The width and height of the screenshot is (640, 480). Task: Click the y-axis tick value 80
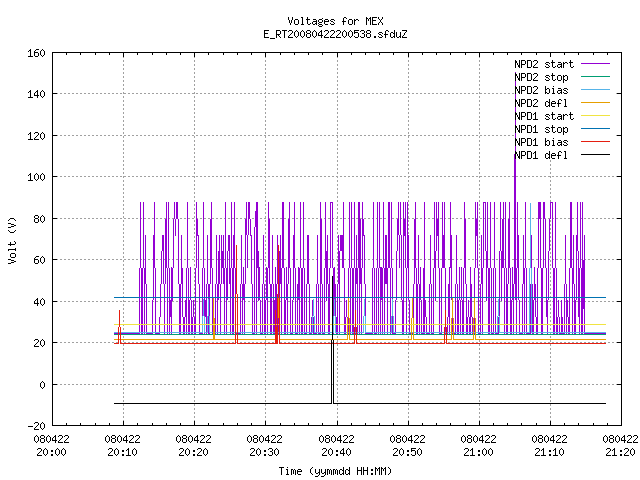click(39, 219)
